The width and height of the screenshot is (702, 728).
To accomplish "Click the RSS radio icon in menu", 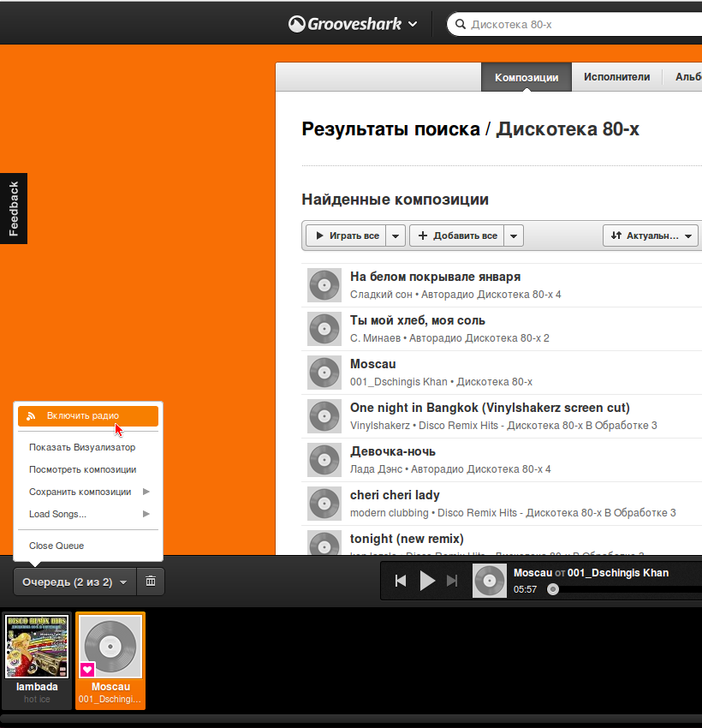I will point(31,416).
